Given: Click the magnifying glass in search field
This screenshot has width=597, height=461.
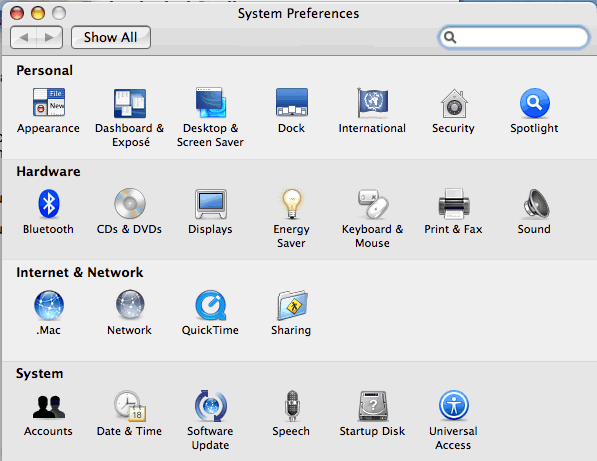Looking at the screenshot, I should tap(450, 37).
